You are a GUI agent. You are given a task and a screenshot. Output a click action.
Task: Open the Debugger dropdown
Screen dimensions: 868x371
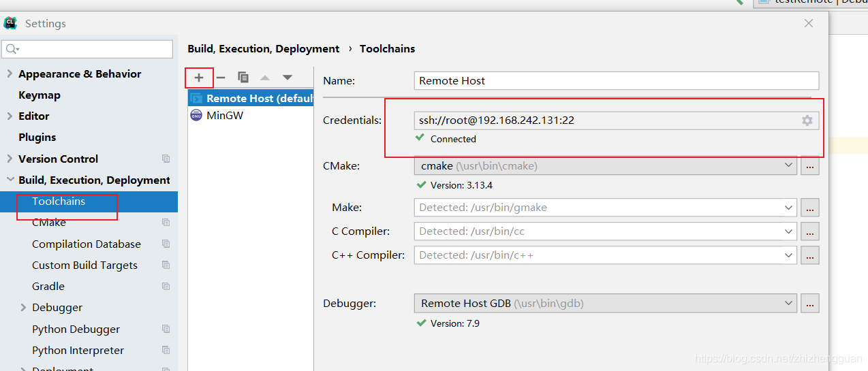[x=789, y=303]
